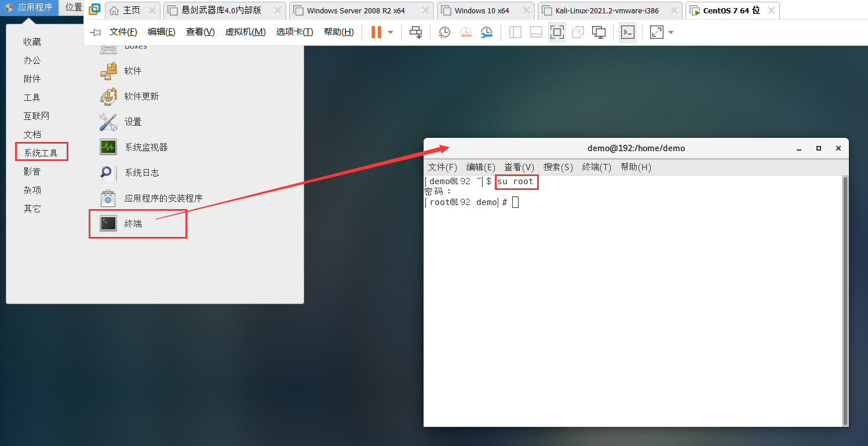Close the 悬剑武器库4.0内部版 tab

(x=276, y=10)
